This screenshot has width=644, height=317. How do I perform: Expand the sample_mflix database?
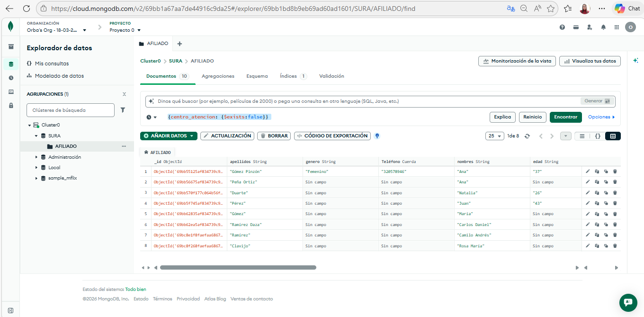36,178
